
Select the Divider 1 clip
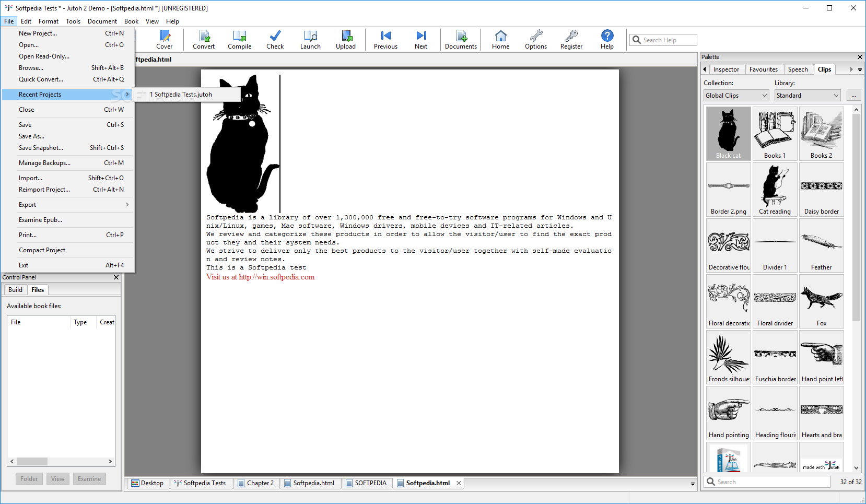click(775, 245)
